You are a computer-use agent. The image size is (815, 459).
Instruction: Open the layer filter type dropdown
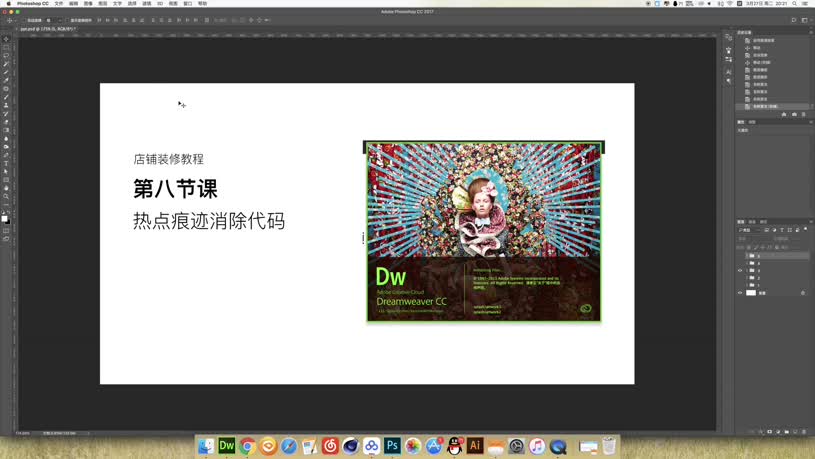click(x=750, y=230)
